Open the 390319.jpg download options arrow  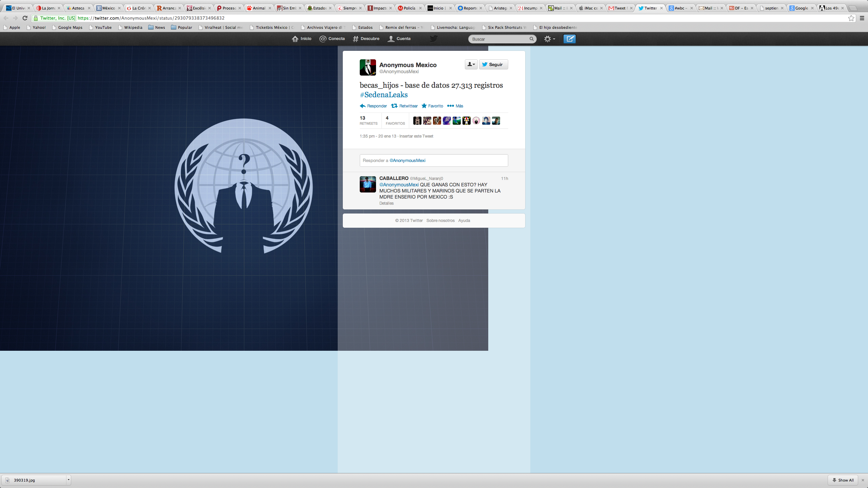pyautogui.click(x=68, y=480)
